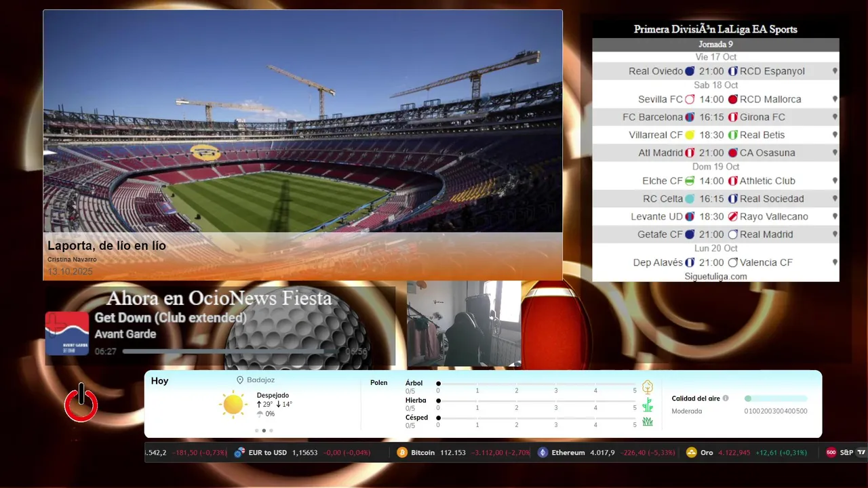
Task: Click the RCD Mallorca team crest
Action: click(x=733, y=100)
